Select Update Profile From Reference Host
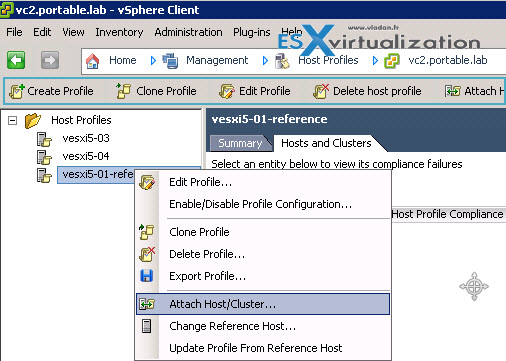 pyautogui.click(x=263, y=348)
